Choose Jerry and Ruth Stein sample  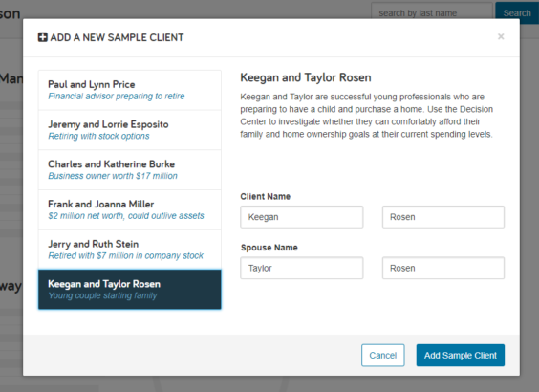click(x=130, y=250)
